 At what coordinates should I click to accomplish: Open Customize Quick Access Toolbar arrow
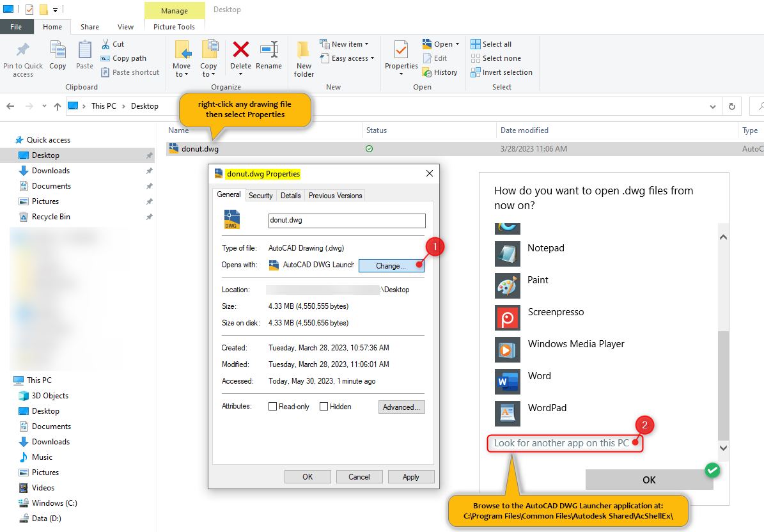pos(55,10)
